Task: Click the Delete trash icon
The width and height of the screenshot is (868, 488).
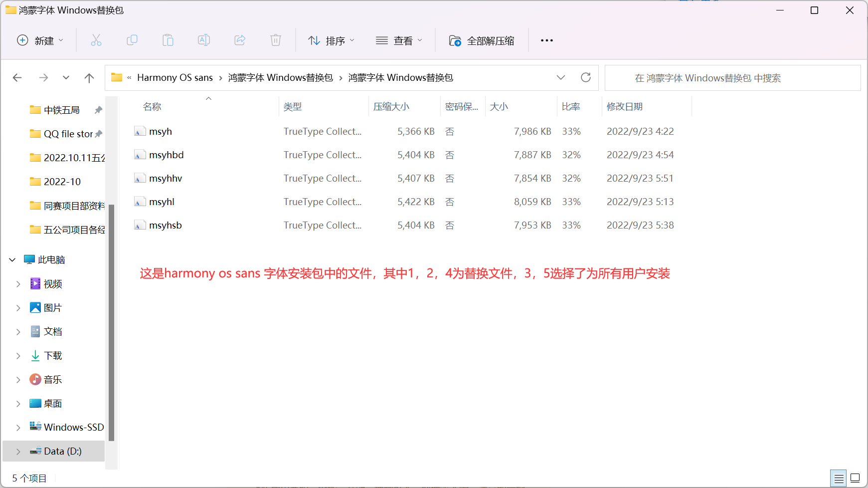Action: [x=276, y=40]
